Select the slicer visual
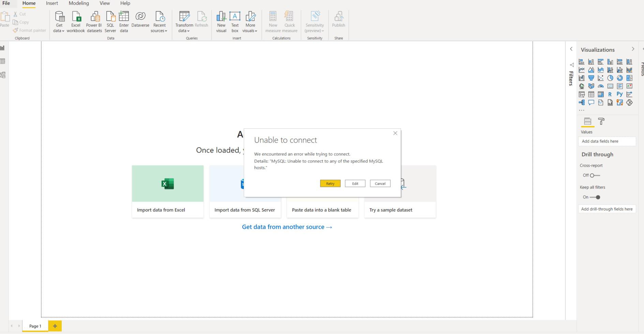The image size is (644, 334). 582,94
